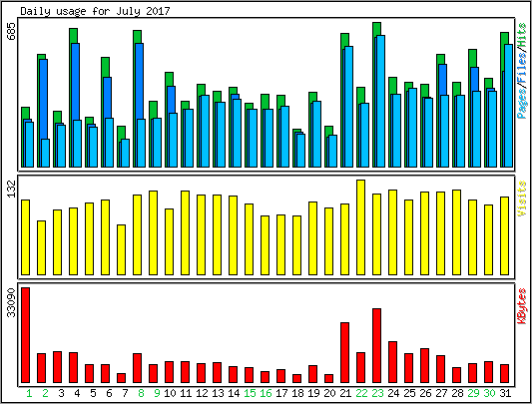This screenshot has height=404, width=532.
Task: Select green day label 23
Action: coord(377,393)
